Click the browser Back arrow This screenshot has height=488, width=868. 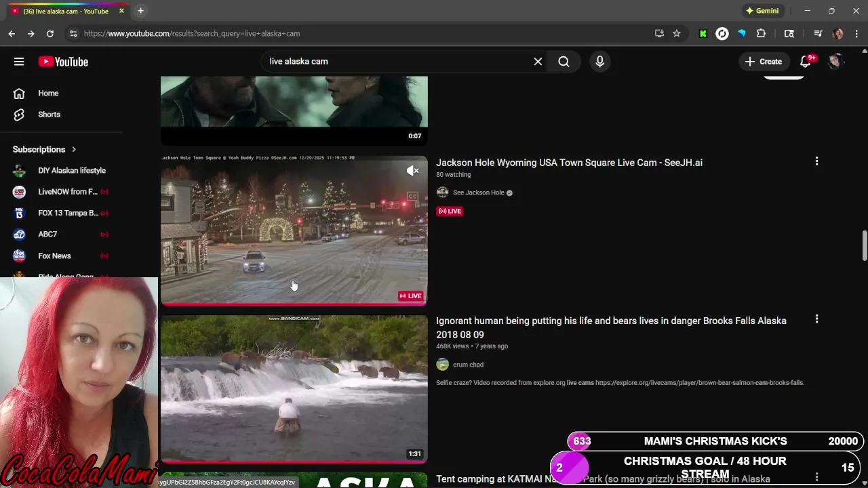click(x=12, y=33)
